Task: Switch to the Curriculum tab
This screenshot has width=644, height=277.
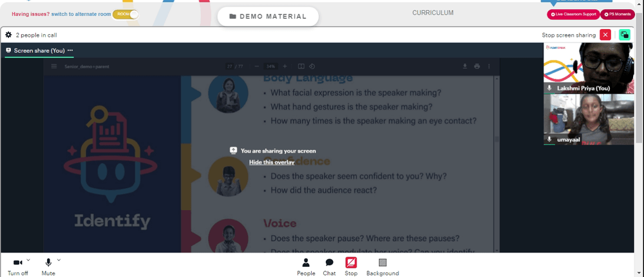Action: (x=433, y=13)
